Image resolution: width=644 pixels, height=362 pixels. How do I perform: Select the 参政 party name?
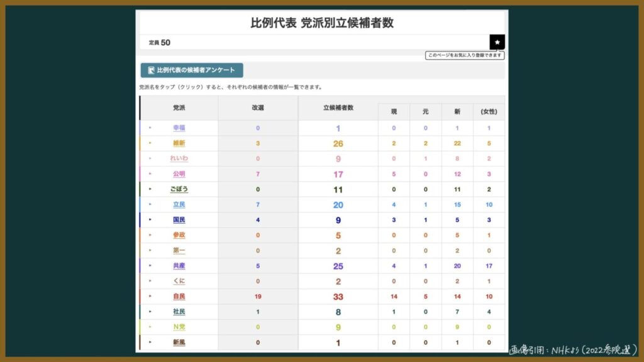[179, 235]
